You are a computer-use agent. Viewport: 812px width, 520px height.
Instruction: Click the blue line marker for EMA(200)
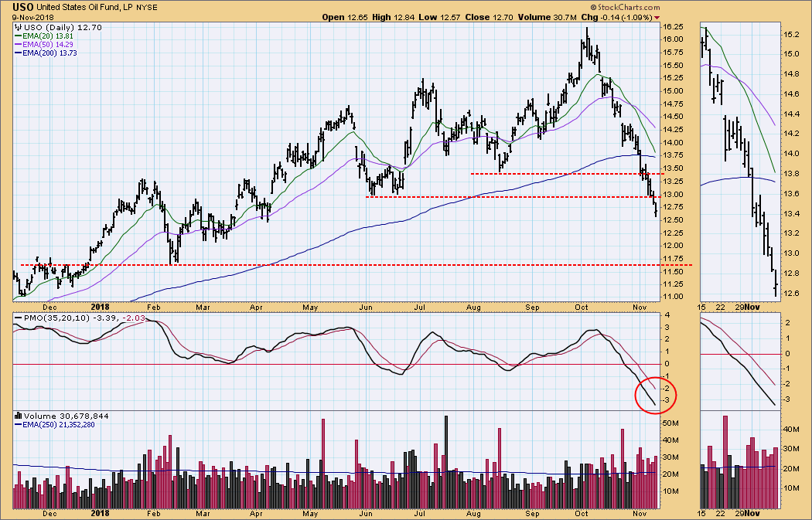pos(18,53)
